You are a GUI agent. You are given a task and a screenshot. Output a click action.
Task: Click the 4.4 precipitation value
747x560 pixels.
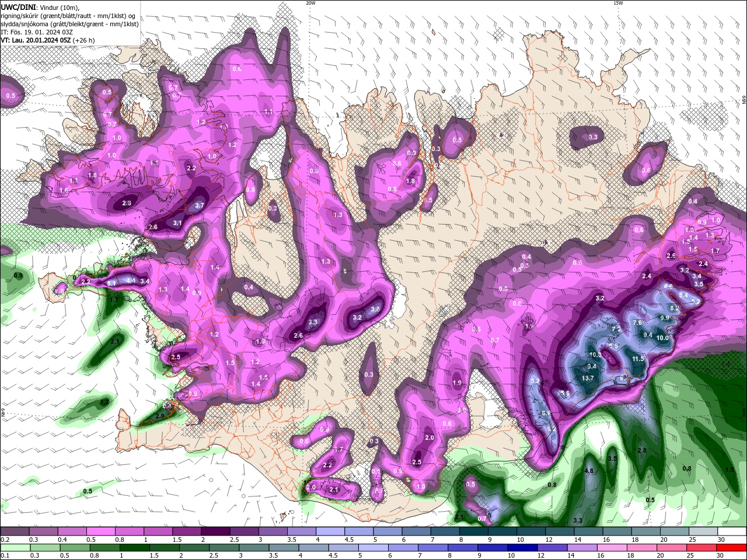pyautogui.click(x=131, y=281)
